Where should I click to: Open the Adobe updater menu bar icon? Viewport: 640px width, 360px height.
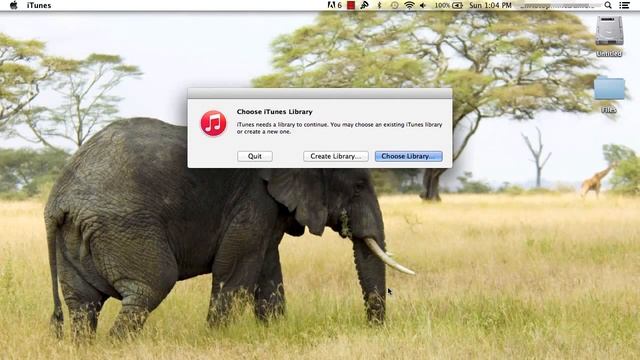[x=334, y=5]
